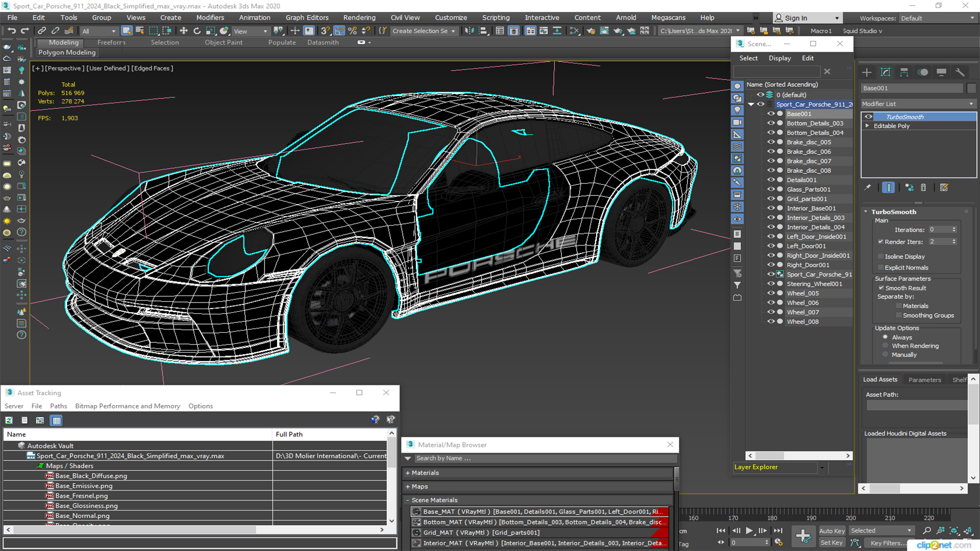Enable Explicit Normals checkbox
The height and width of the screenshot is (551, 980).
(880, 268)
